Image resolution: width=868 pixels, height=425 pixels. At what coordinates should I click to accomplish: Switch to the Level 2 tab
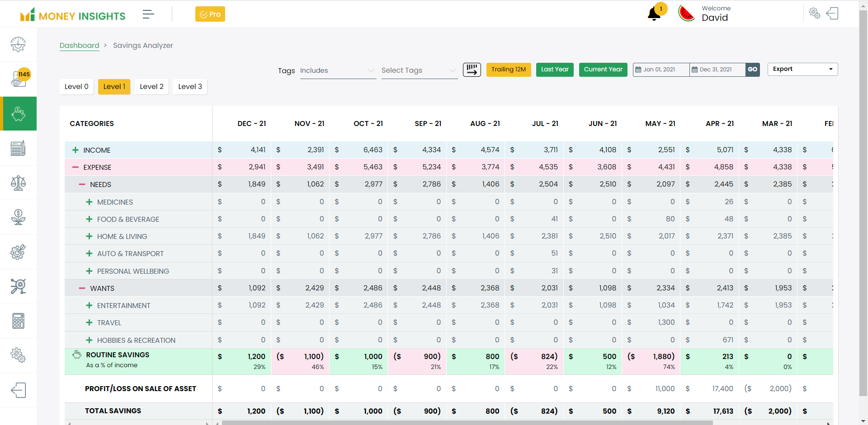pos(151,87)
